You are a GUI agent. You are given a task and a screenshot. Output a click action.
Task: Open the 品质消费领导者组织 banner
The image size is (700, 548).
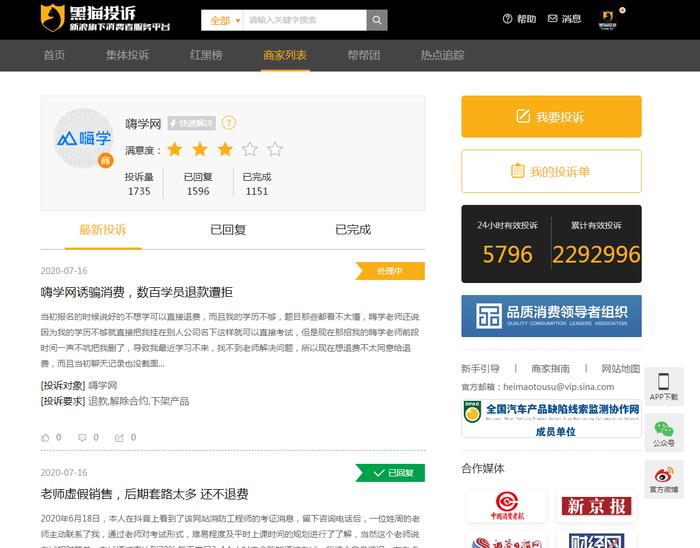[551, 316]
